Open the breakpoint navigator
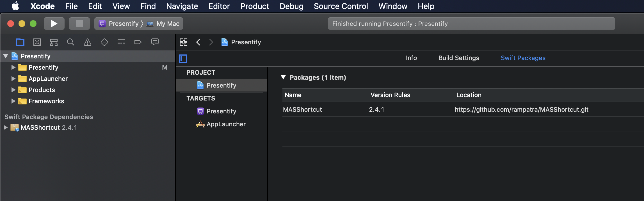Image resolution: width=644 pixels, height=201 pixels. coord(138,42)
